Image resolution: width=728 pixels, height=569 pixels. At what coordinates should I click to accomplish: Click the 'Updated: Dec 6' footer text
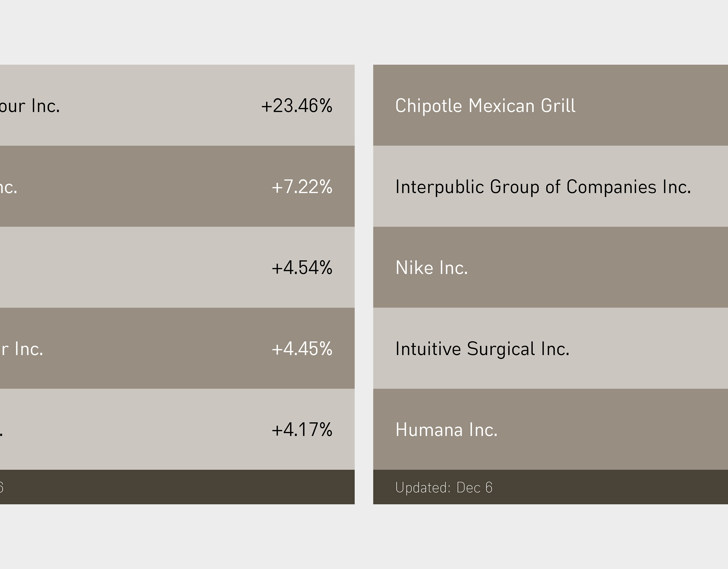pos(444,488)
